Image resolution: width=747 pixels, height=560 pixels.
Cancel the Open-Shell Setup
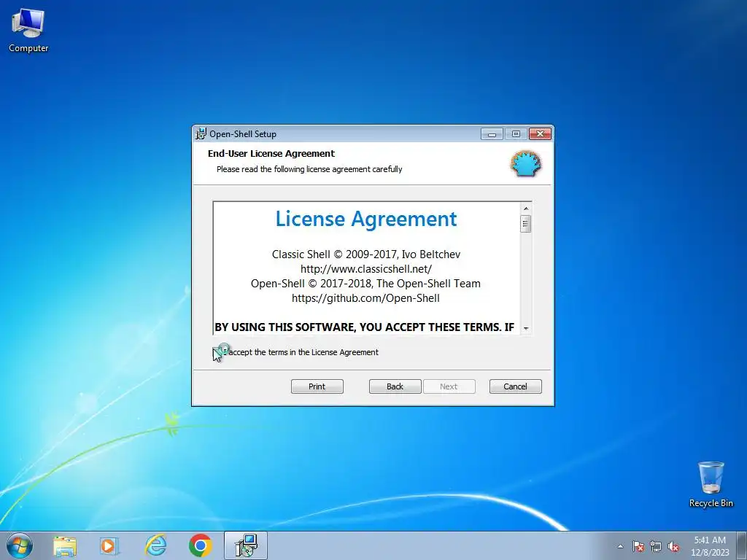pos(516,386)
